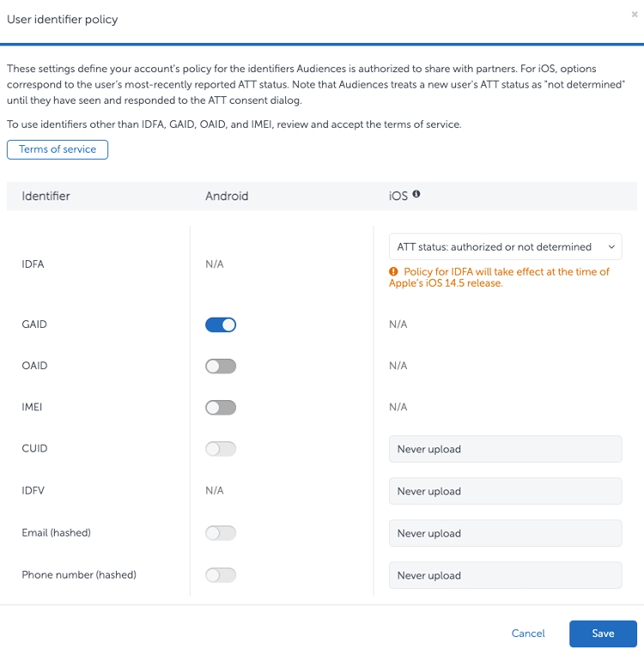This screenshot has height=661, width=644.
Task: Save the identifier policy
Action: coord(603,634)
